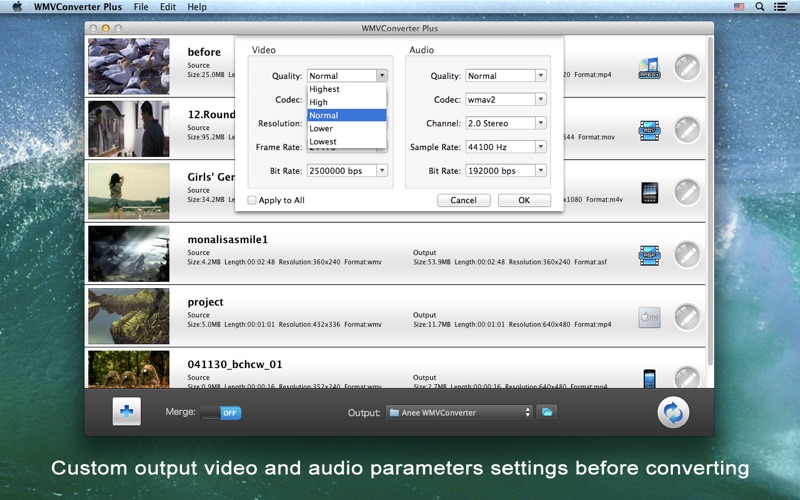Click the before file name
This screenshot has height=500, width=800.
pos(204,52)
